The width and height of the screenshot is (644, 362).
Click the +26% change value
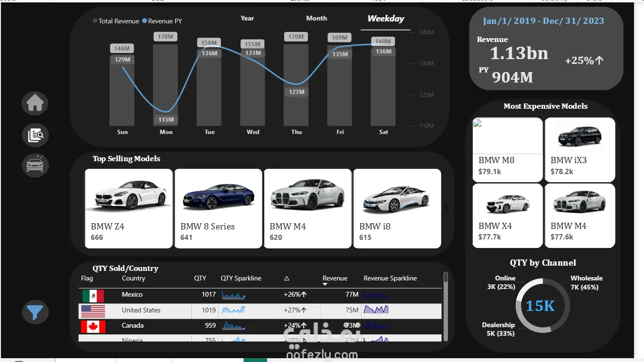[x=295, y=295]
